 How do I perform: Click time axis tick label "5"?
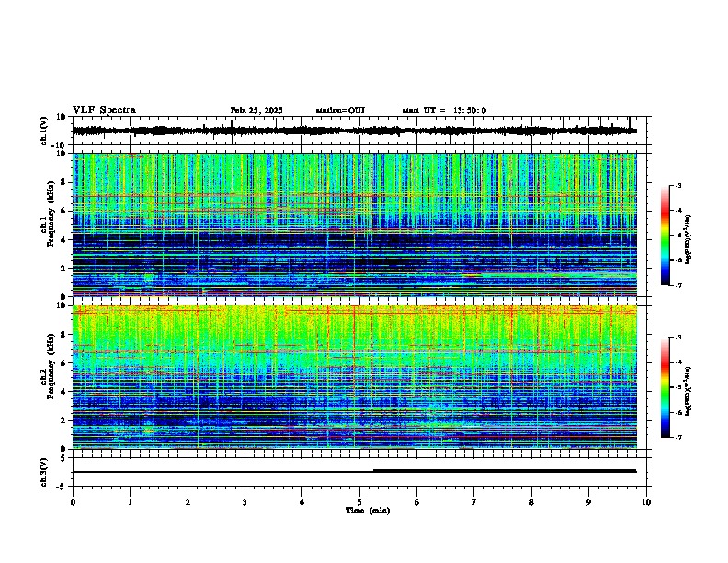359,502
